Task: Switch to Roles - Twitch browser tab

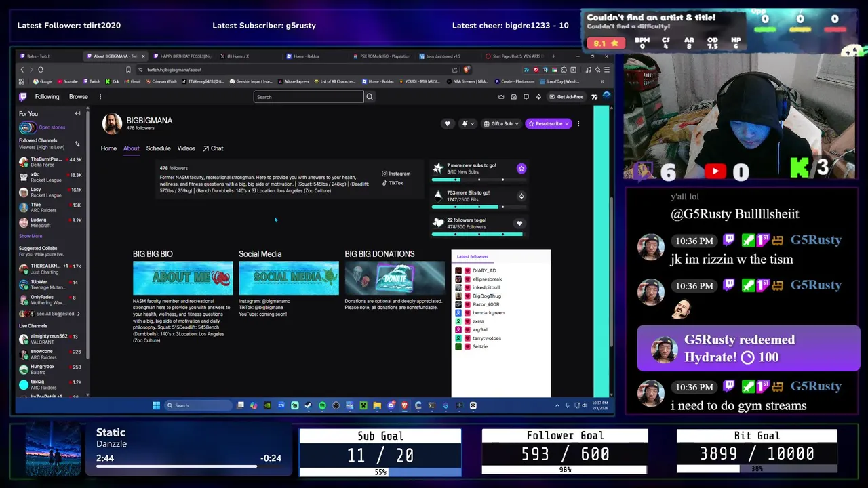Action: [x=49, y=56]
